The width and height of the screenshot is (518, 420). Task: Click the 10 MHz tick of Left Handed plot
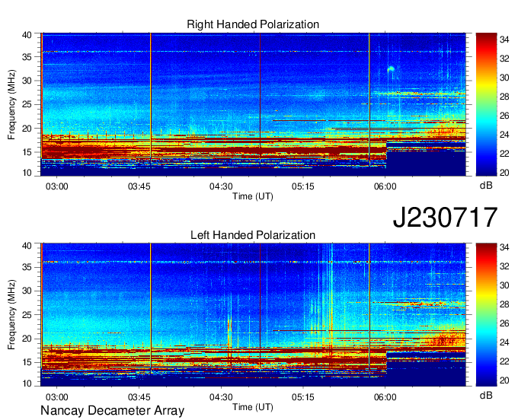point(27,383)
